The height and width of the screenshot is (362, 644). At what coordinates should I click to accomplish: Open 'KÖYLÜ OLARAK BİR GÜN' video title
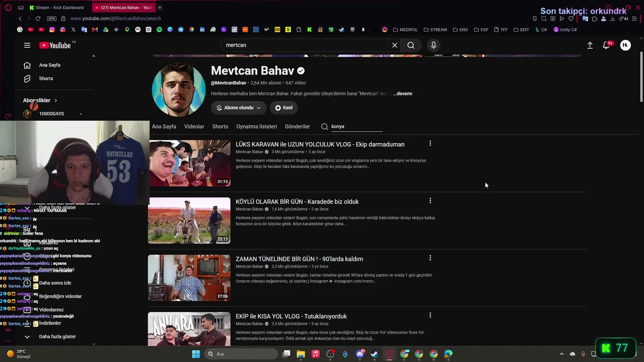(x=297, y=202)
